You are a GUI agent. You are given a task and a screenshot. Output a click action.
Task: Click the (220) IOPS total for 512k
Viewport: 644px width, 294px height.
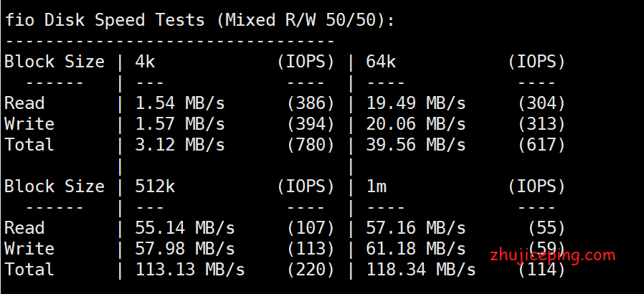click(311, 270)
